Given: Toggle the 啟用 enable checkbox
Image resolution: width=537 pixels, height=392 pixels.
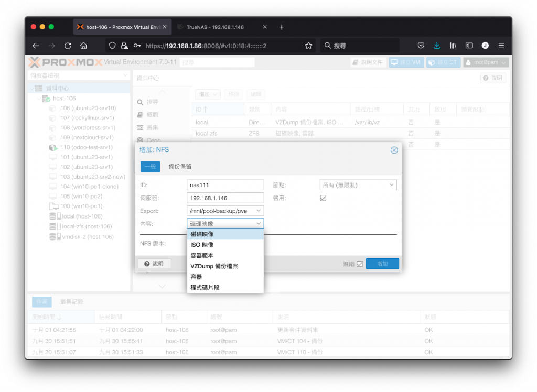Looking at the screenshot, I should pyautogui.click(x=323, y=198).
